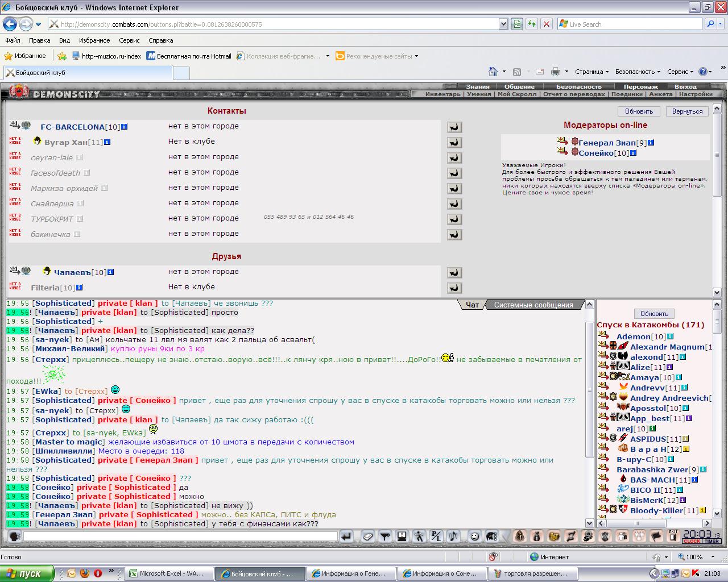This screenshot has height=582, width=728.
Task: Open the search provider dropdown arrow
Action: coord(721,24)
